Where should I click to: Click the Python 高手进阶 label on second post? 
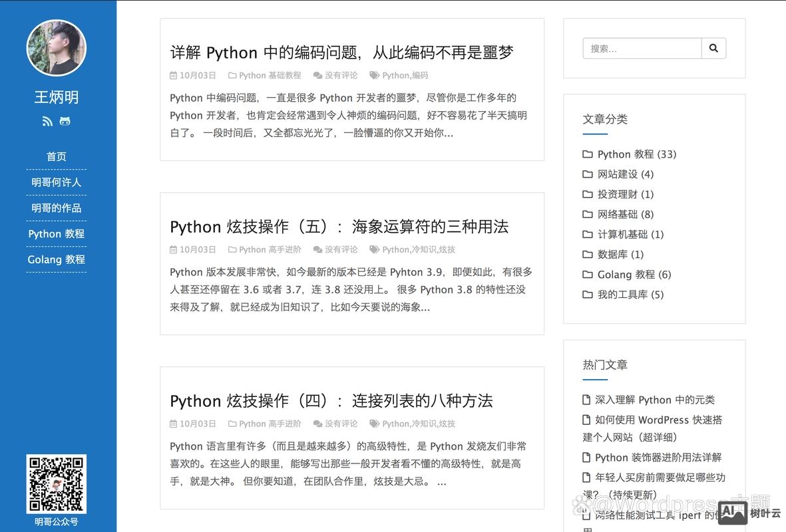269,249
